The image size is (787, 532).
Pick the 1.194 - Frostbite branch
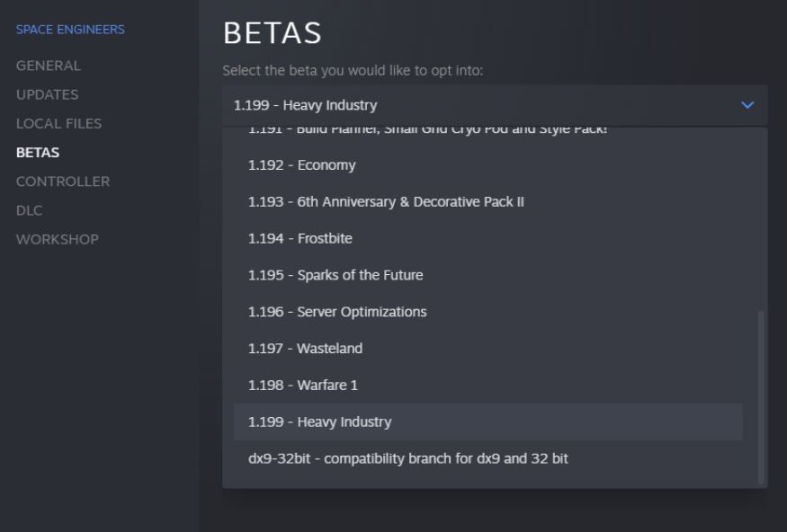[x=300, y=239]
